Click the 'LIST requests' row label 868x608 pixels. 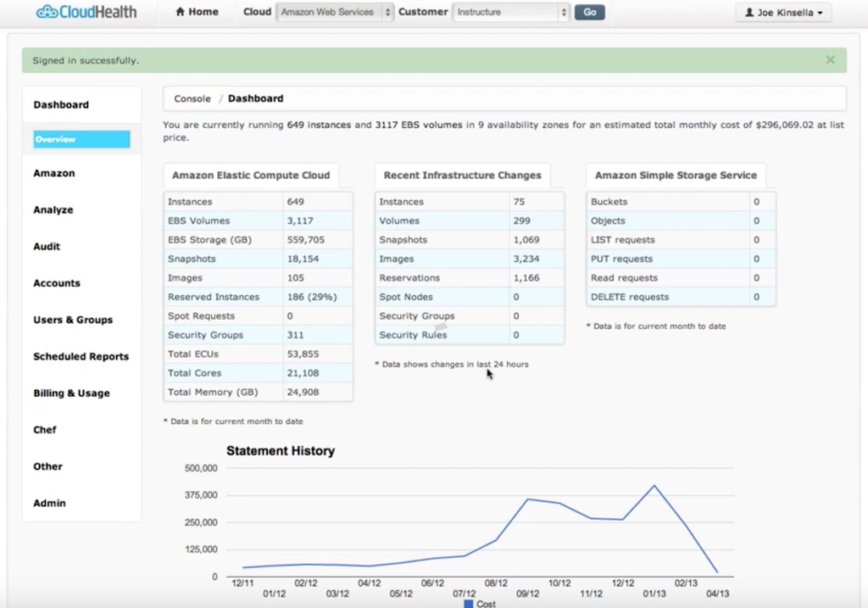coord(623,240)
